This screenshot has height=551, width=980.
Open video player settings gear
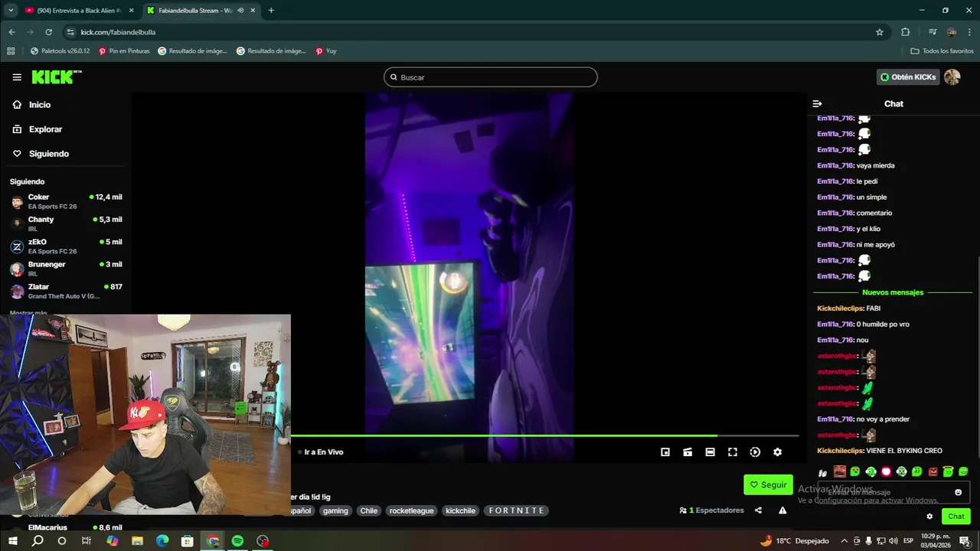click(x=777, y=452)
